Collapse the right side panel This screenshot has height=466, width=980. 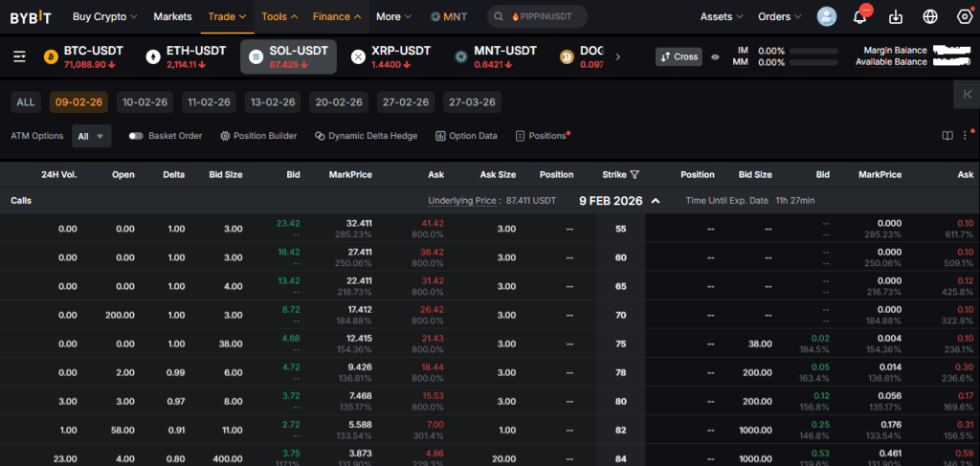point(967,95)
